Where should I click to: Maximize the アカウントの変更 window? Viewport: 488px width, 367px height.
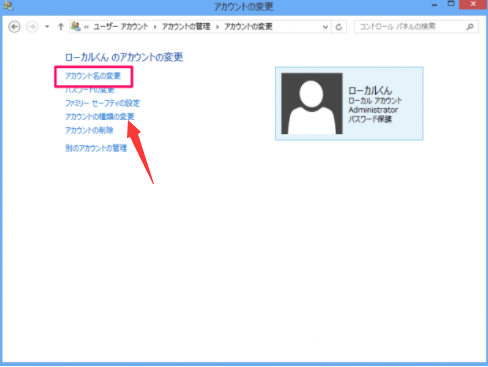coord(451,4)
